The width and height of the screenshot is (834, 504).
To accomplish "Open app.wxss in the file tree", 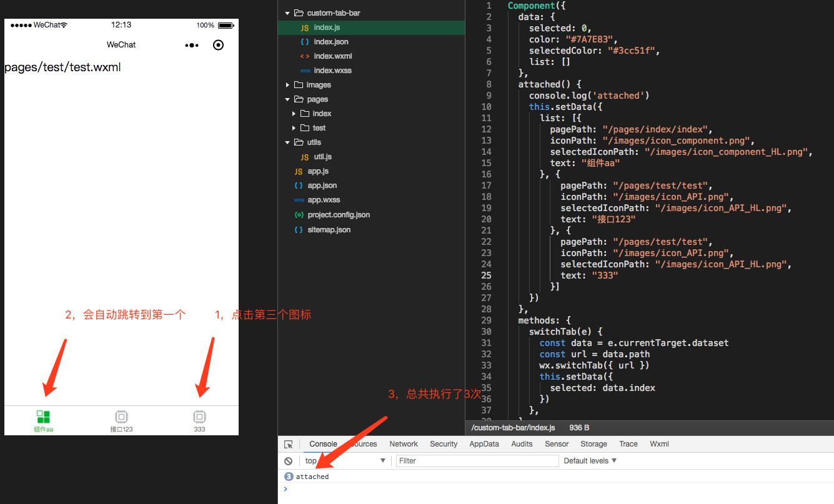I will [x=324, y=200].
